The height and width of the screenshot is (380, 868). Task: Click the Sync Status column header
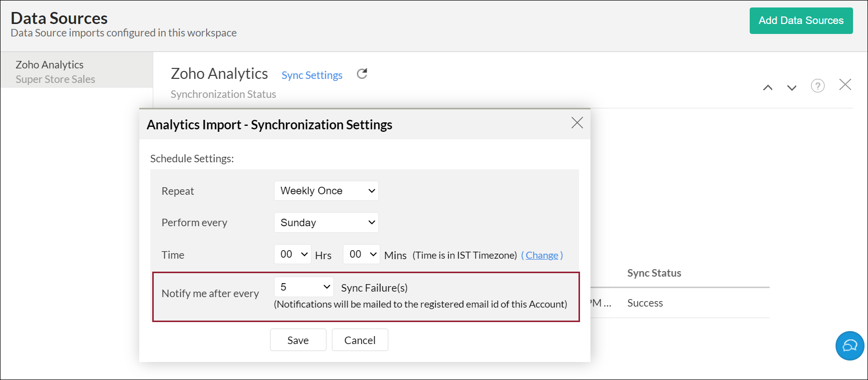coord(654,273)
